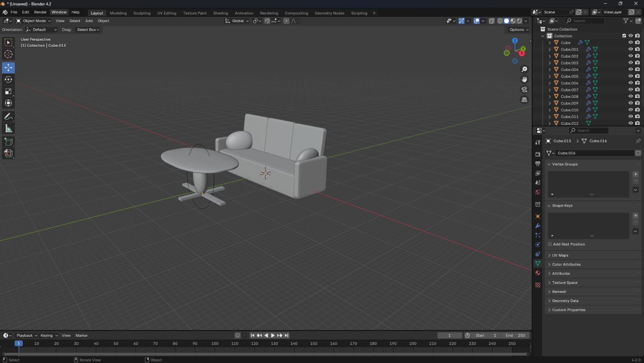Switch to the Geometry Nodes workspace tab

329,13
